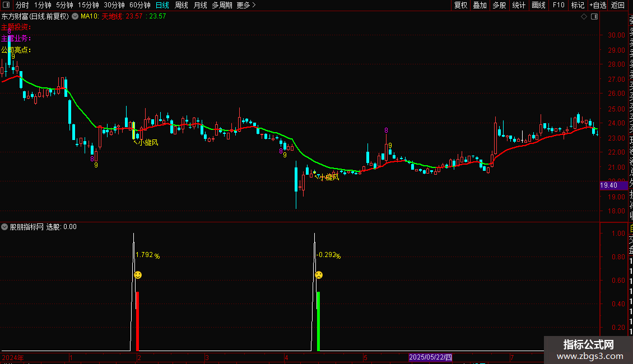Click the 标记 mark button

pos(578,5)
